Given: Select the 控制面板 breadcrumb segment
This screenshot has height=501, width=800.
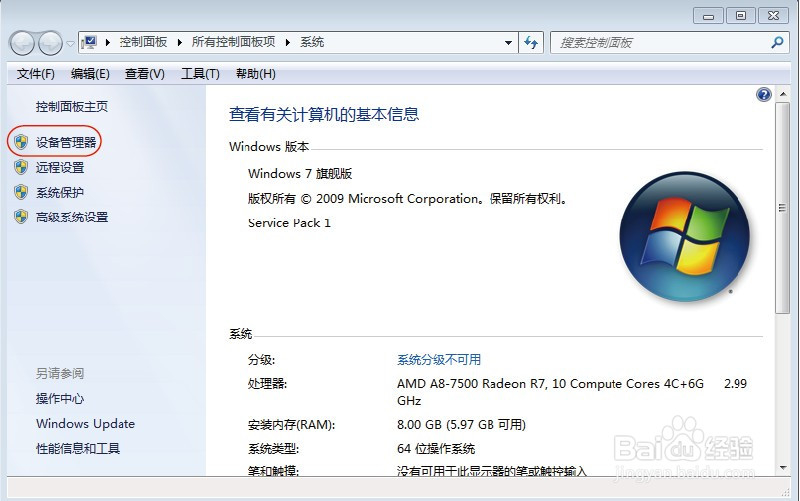Looking at the screenshot, I should click(x=143, y=42).
